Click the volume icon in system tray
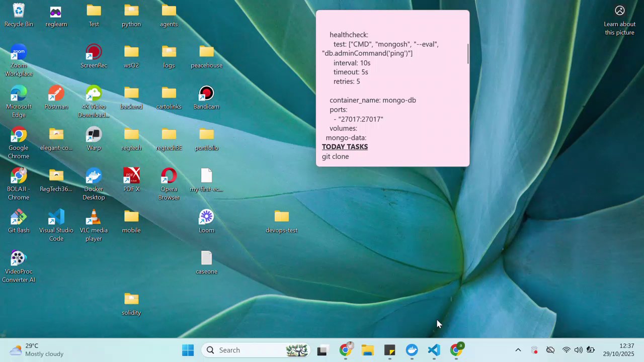The width and height of the screenshot is (644, 362). pyautogui.click(x=578, y=350)
